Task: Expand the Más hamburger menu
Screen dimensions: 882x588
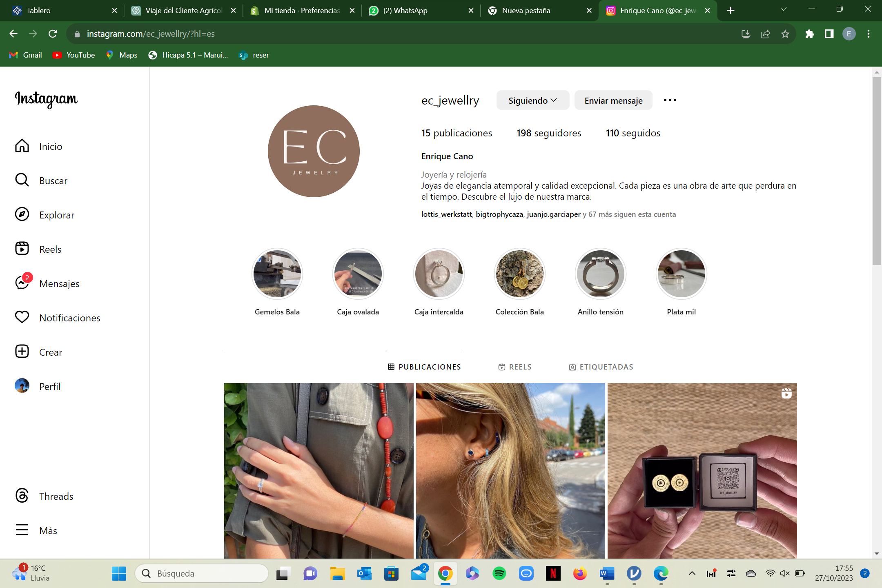Action: pos(22,530)
